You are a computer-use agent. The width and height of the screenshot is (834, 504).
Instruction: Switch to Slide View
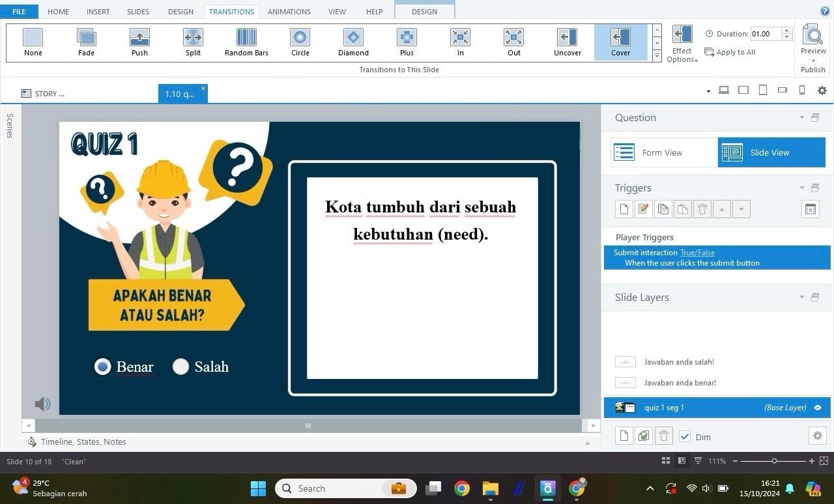click(x=771, y=152)
